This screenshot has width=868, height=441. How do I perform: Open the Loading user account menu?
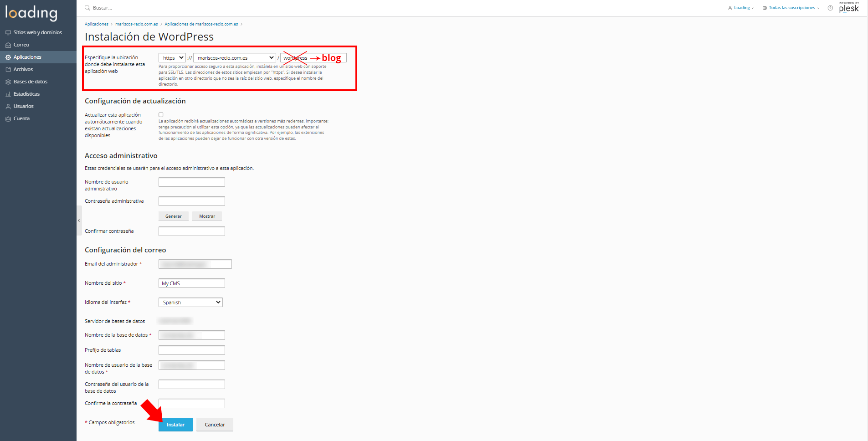click(x=741, y=8)
